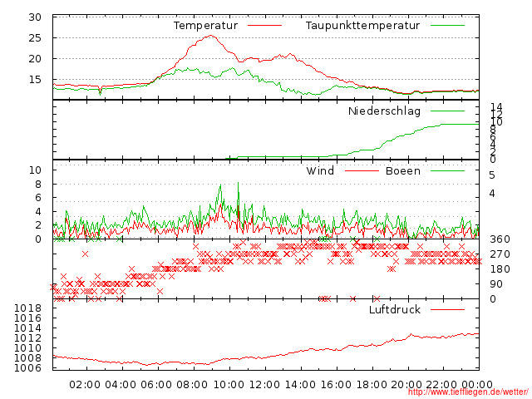Click the 90 wind direction axis label
The width and height of the screenshot is (532, 399).
496,284
